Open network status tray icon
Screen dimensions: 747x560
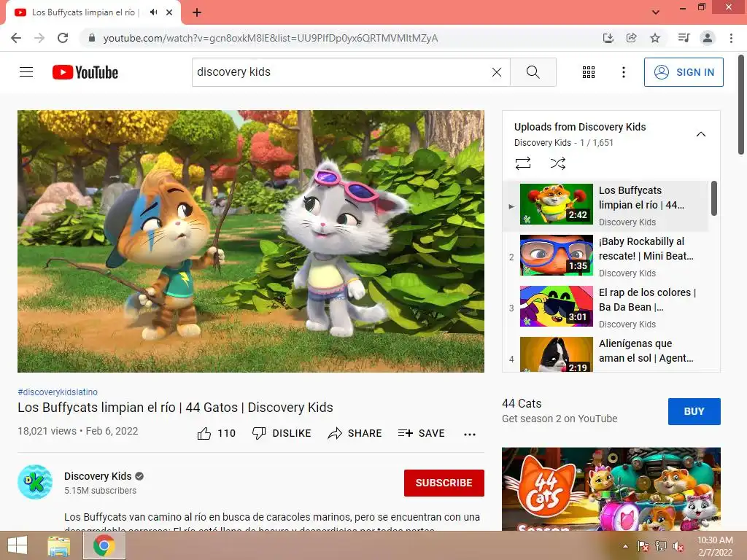(661, 546)
